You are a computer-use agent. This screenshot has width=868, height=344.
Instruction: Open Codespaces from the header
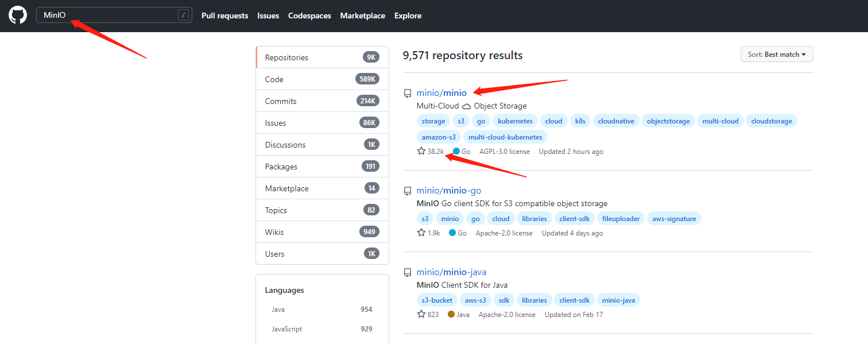309,16
